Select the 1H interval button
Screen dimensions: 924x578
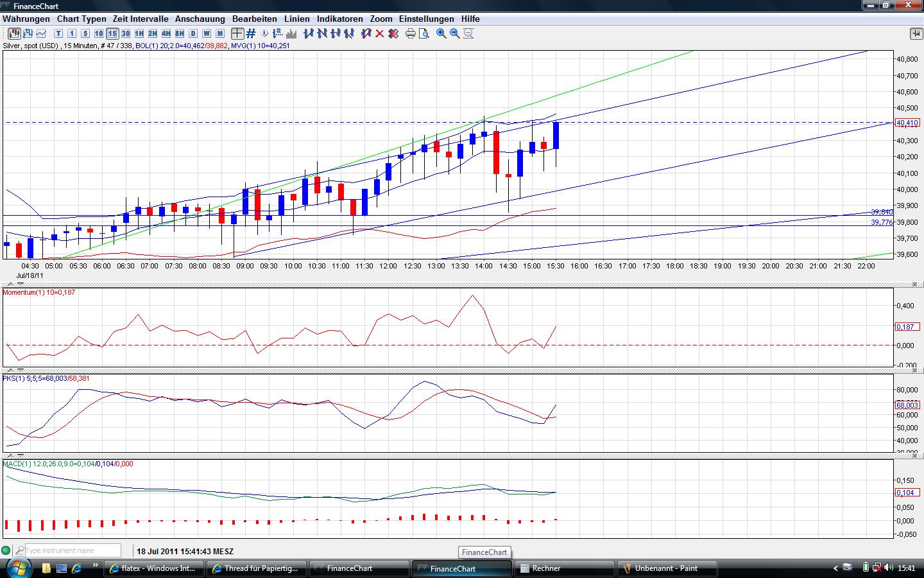point(139,33)
